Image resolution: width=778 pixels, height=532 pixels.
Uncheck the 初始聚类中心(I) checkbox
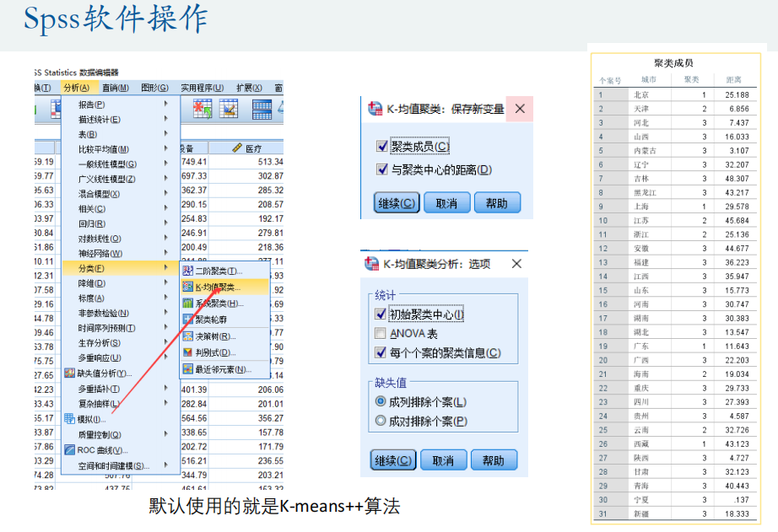(x=381, y=314)
